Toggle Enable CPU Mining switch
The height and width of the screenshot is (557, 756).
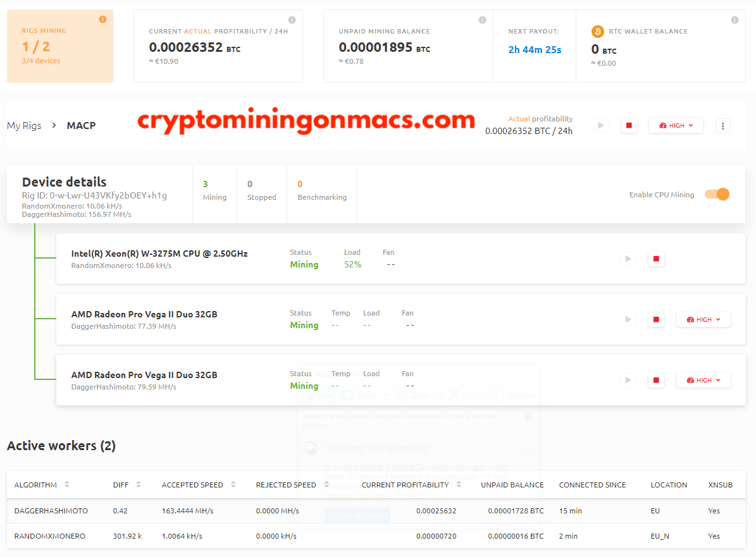click(717, 194)
